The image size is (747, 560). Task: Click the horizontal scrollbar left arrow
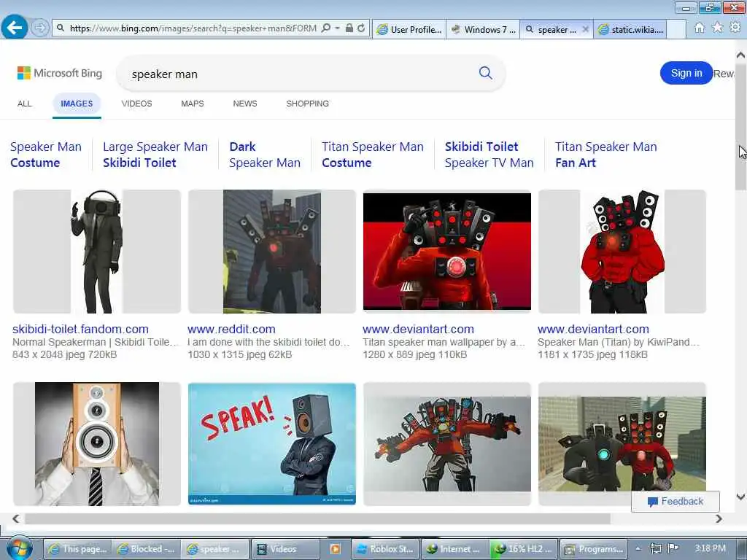pos(16,518)
